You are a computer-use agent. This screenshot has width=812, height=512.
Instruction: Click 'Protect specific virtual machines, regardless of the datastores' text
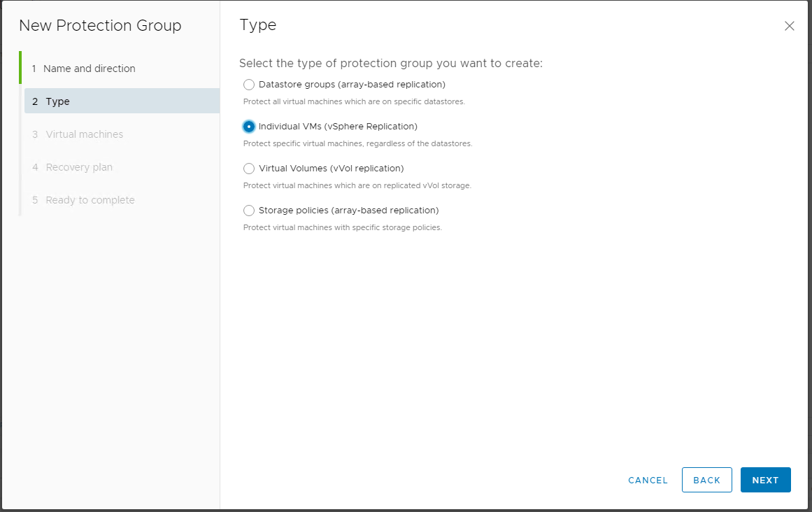(x=358, y=143)
